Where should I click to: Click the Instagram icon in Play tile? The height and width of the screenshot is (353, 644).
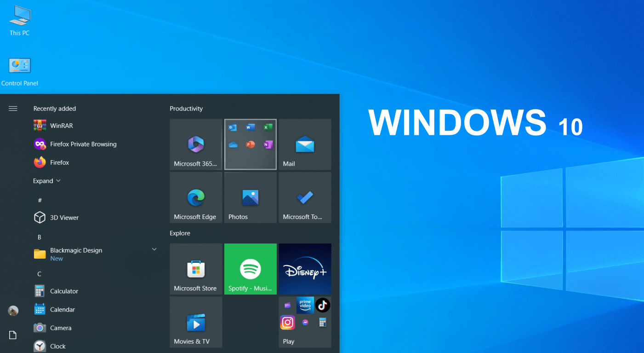coord(287,322)
